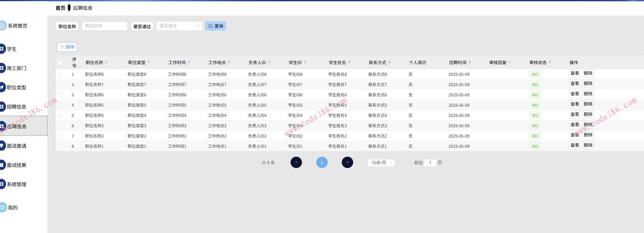Open the 招聘信息 menu item
This screenshot has height=233, width=644.
tap(16, 106)
